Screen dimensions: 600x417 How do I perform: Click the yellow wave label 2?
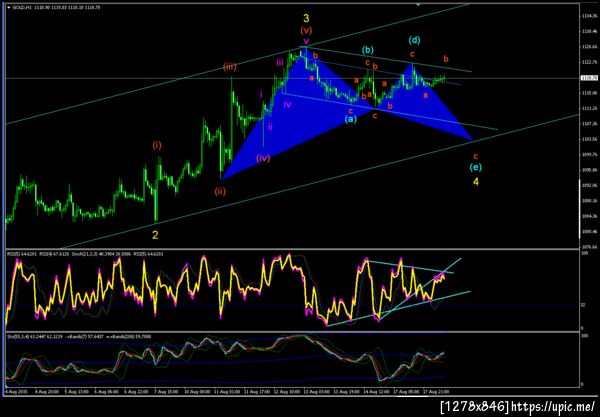[x=155, y=235]
